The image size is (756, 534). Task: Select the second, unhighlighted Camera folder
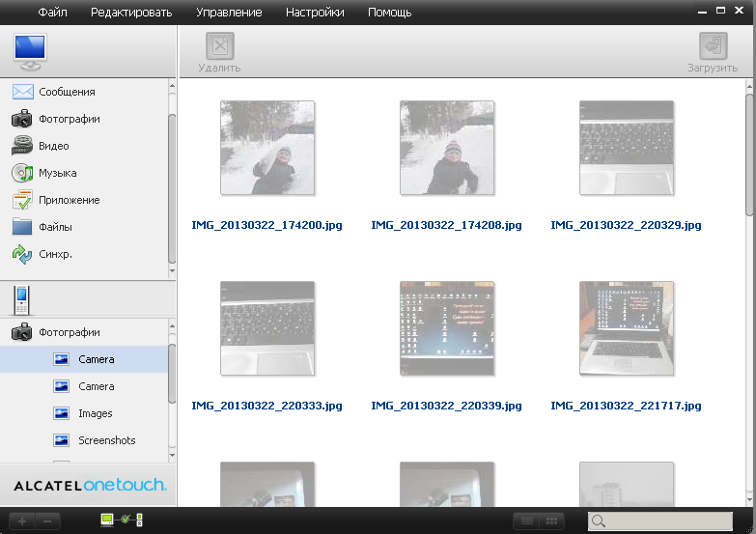[84, 386]
